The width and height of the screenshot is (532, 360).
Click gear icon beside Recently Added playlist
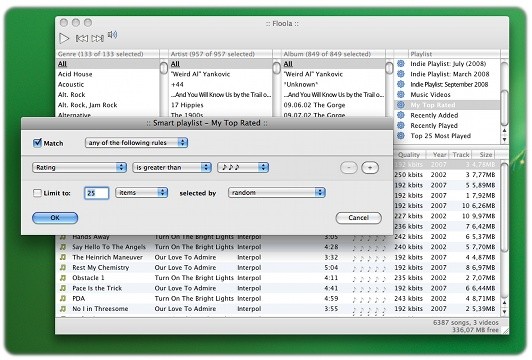[x=401, y=115]
